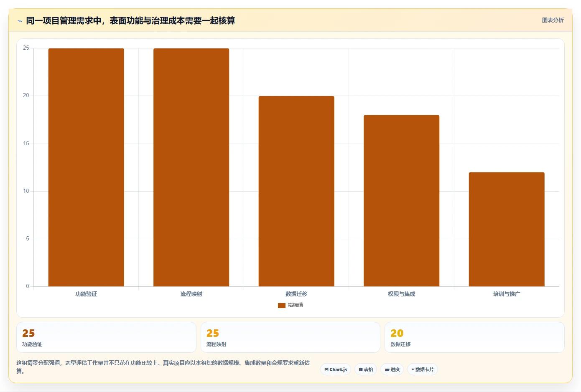Click the Chart.js tag
Image resolution: width=581 pixels, height=392 pixels.
[x=336, y=369]
